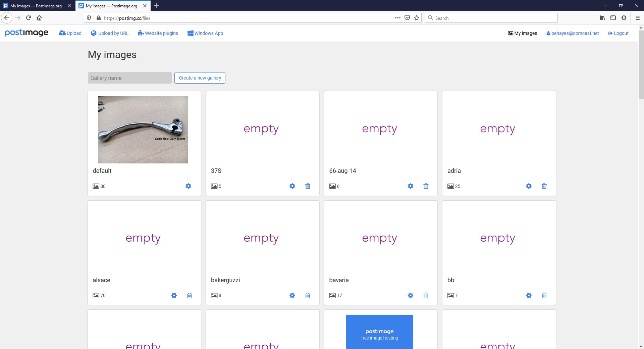The width and height of the screenshot is (644, 349).
Task: Open the Firefox library icon
Action: click(x=602, y=18)
